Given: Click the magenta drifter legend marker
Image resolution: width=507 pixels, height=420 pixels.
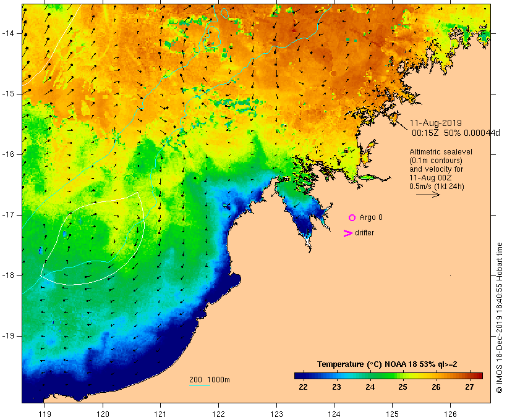Looking at the screenshot, I should click(347, 233).
